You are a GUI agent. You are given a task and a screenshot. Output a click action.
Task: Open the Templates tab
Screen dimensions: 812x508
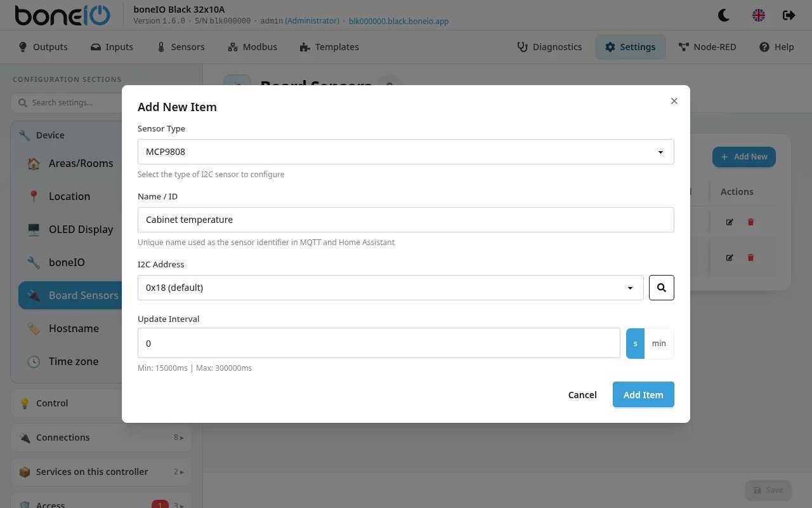point(329,47)
